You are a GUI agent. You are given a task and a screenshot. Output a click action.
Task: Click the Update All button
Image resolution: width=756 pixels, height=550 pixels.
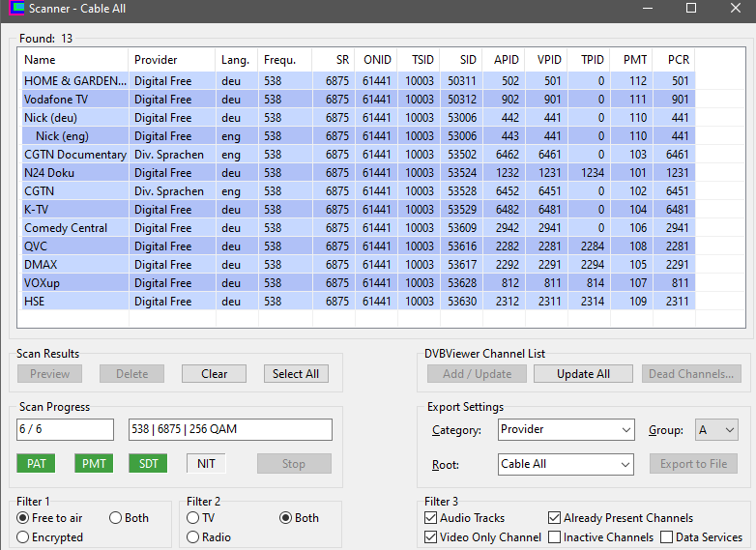(583, 373)
